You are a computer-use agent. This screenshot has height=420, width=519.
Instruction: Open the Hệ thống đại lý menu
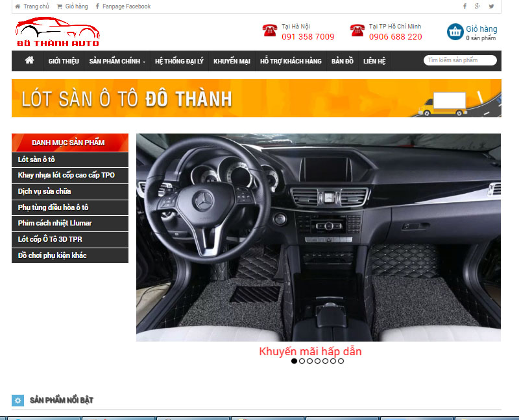point(179,61)
